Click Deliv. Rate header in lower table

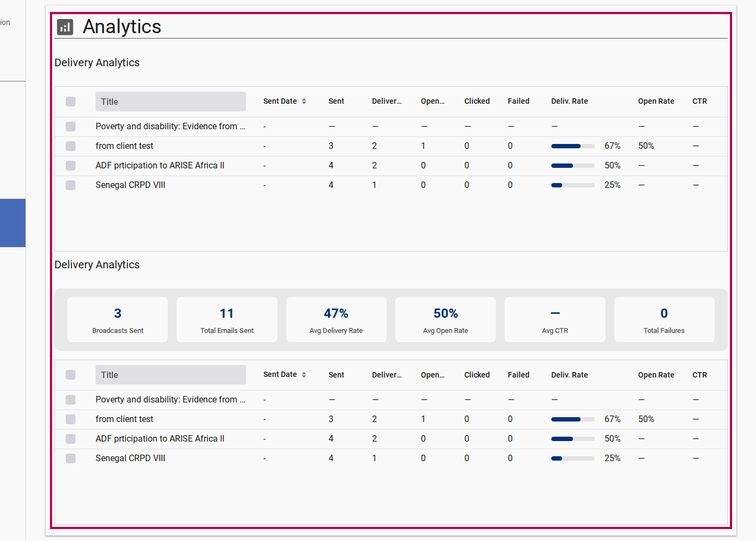(570, 375)
